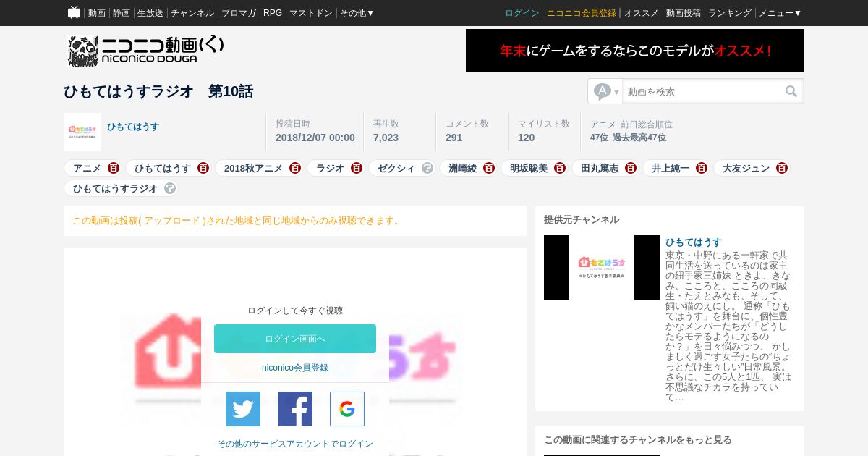The image size is (868, 456).
Task: Log in with the Twitter icon
Action: tap(243, 409)
